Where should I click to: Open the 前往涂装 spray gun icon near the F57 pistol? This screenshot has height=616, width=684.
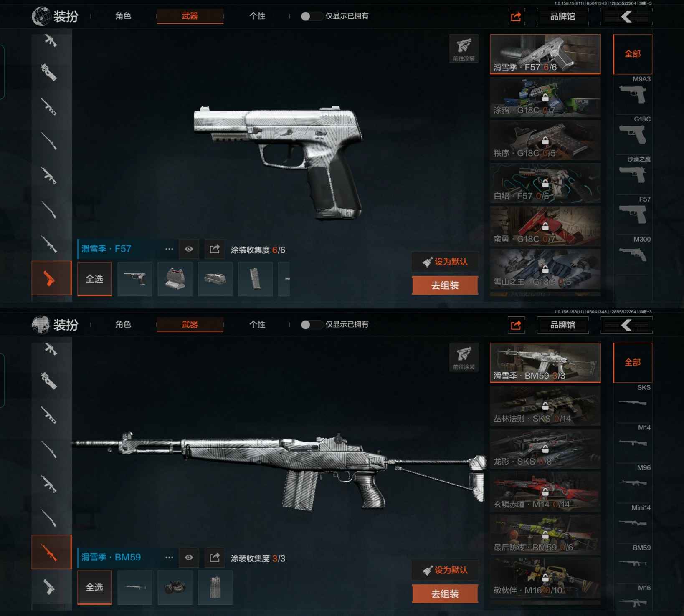[x=464, y=49]
